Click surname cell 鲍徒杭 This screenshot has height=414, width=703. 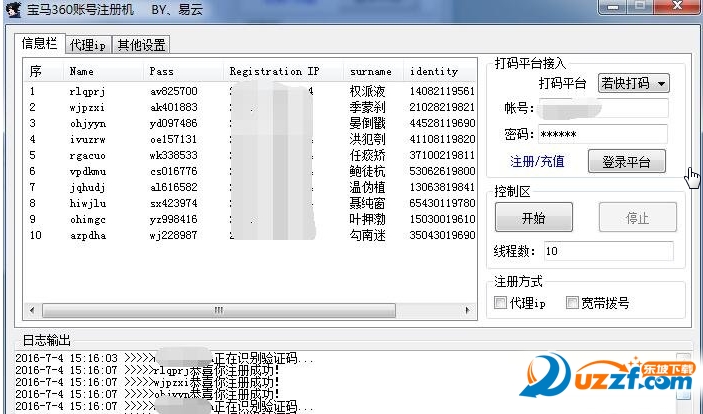click(x=367, y=171)
